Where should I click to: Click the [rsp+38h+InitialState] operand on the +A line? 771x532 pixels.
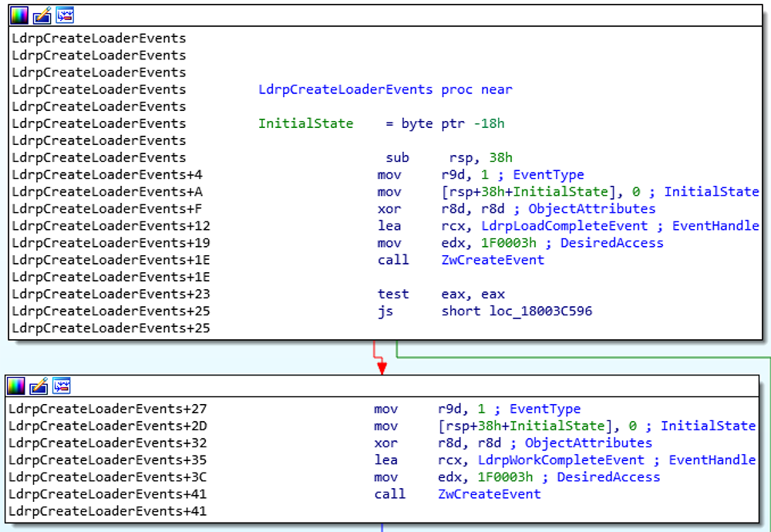pyautogui.click(x=529, y=192)
